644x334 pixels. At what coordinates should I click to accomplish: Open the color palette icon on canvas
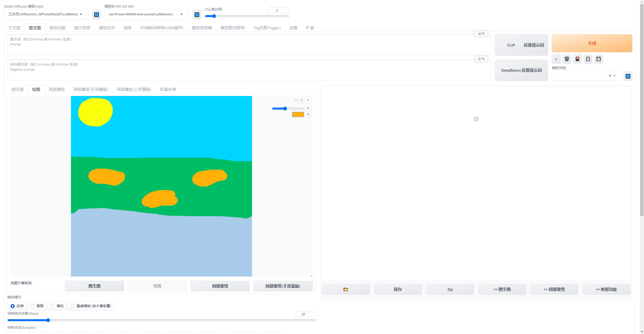pos(308,114)
